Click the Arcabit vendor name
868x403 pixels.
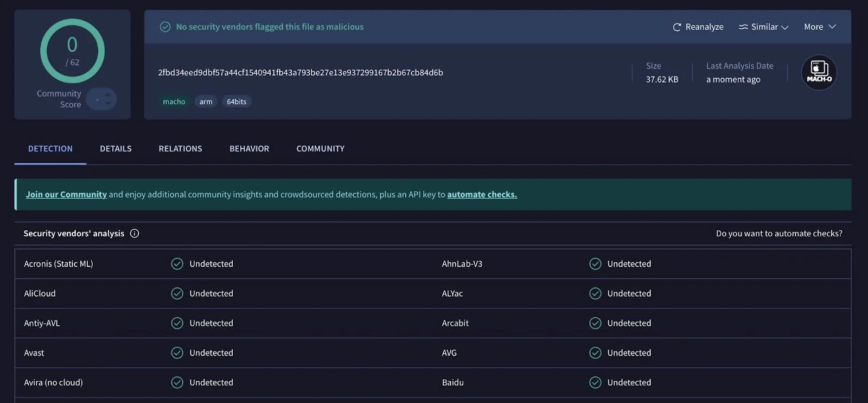[455, 323]
